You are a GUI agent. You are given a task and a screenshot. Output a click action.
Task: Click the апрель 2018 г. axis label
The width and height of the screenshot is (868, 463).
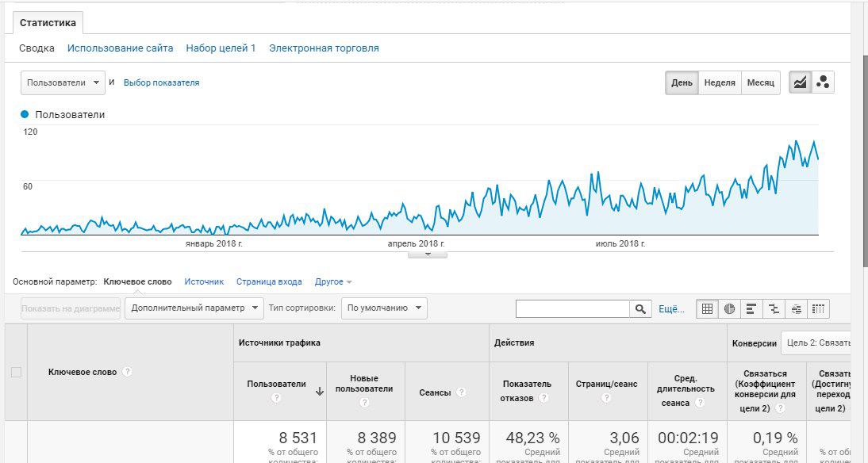[417, 243]
